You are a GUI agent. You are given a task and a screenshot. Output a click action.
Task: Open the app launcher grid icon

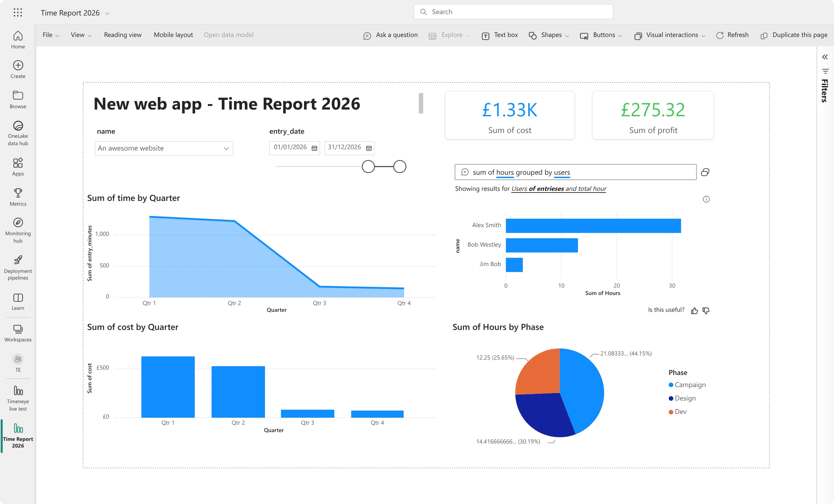point(17,12)
